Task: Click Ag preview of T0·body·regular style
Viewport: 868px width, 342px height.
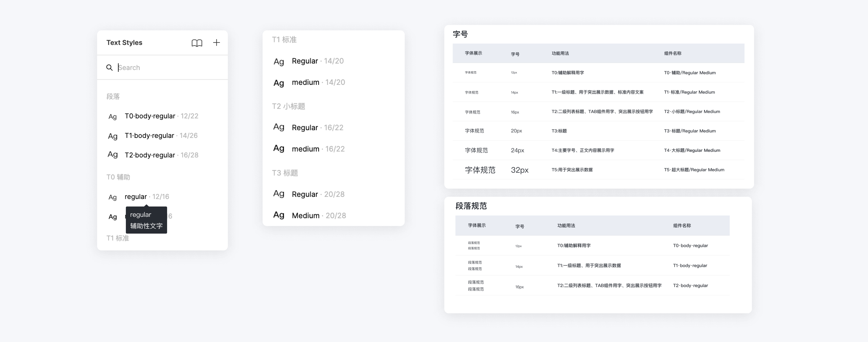Action: 113,117
